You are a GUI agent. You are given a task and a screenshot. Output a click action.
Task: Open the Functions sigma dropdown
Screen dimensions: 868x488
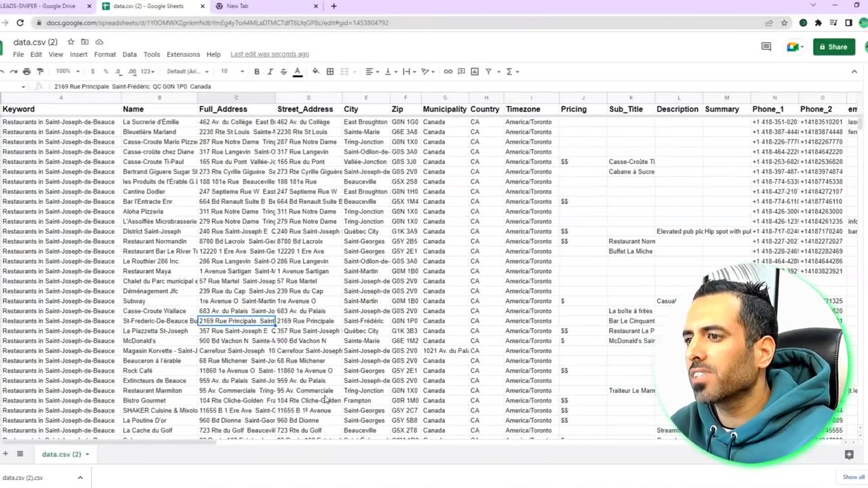tap(511, 71)
